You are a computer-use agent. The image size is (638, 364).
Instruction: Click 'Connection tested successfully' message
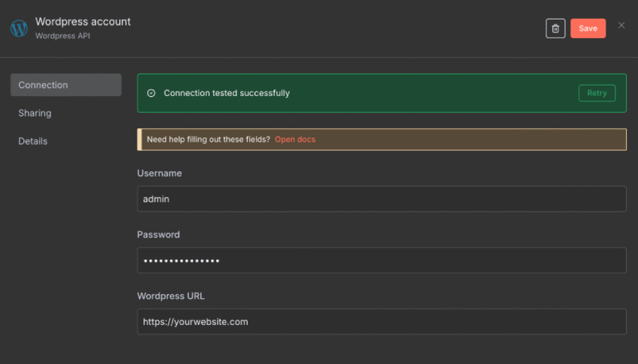tap(227, 93)
